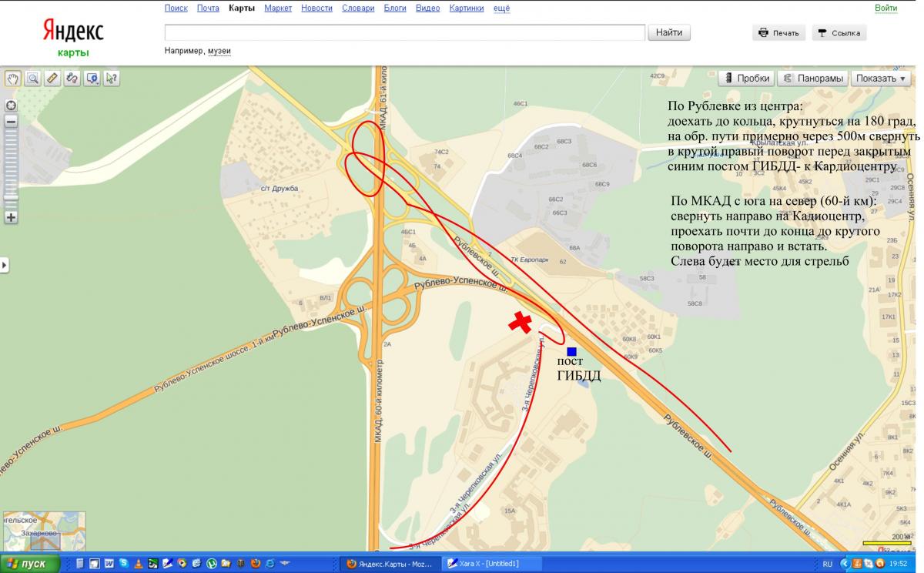Click the overview minimap thumbnail
The image size is (924, 573).
(x=44, y=531)
